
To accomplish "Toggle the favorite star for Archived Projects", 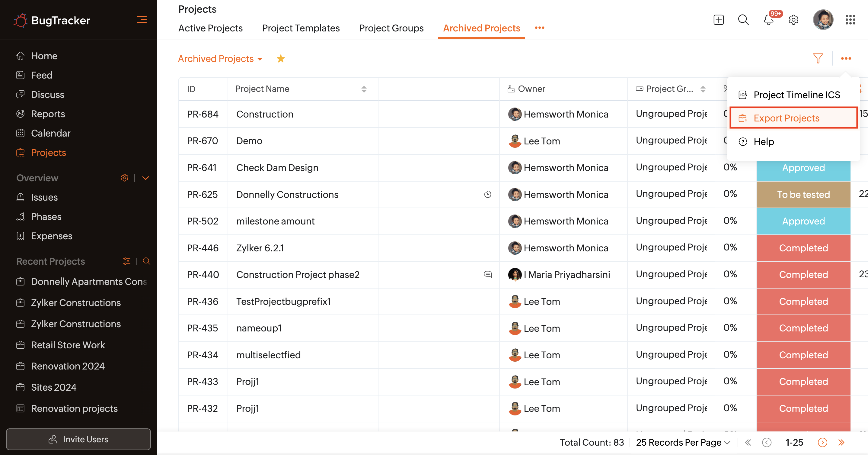I will click(280, 59).
